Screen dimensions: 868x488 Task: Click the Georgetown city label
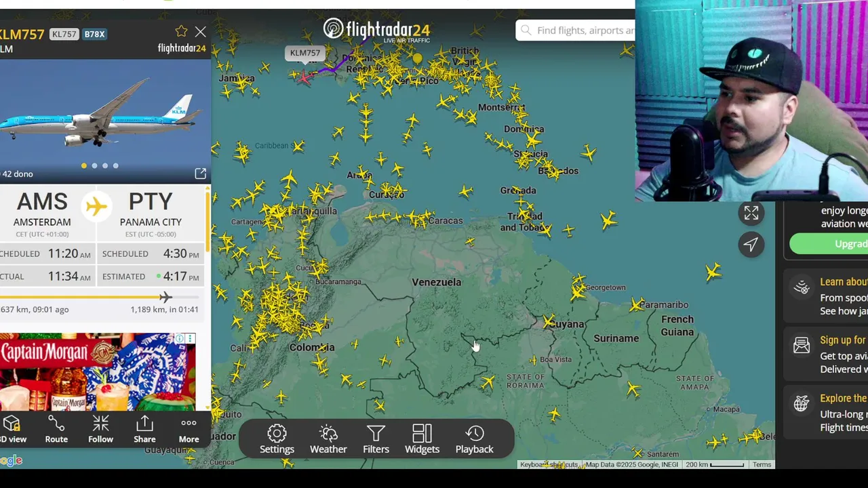606,287
